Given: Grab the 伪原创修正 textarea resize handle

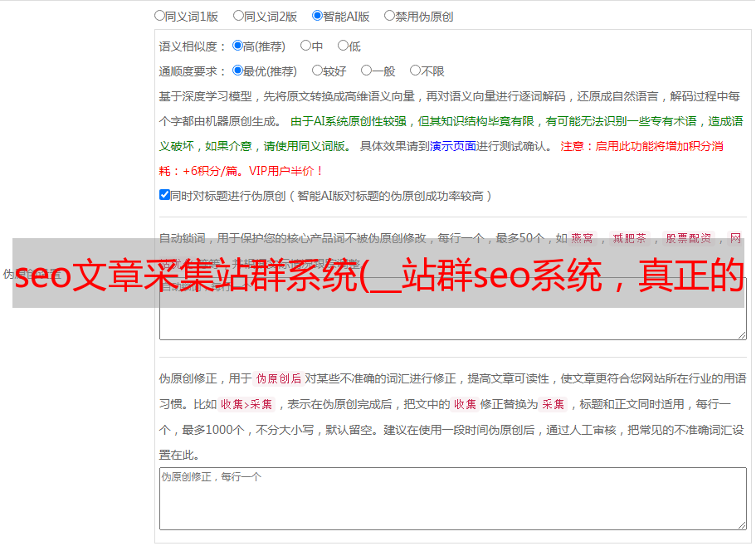Looking at the screenshot, I should click(742, 525).
